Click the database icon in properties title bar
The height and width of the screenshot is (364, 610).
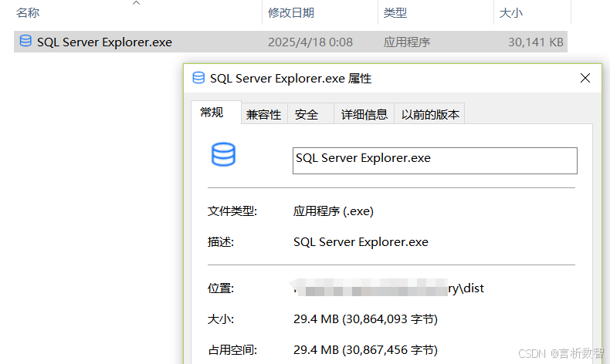(198, 78)
